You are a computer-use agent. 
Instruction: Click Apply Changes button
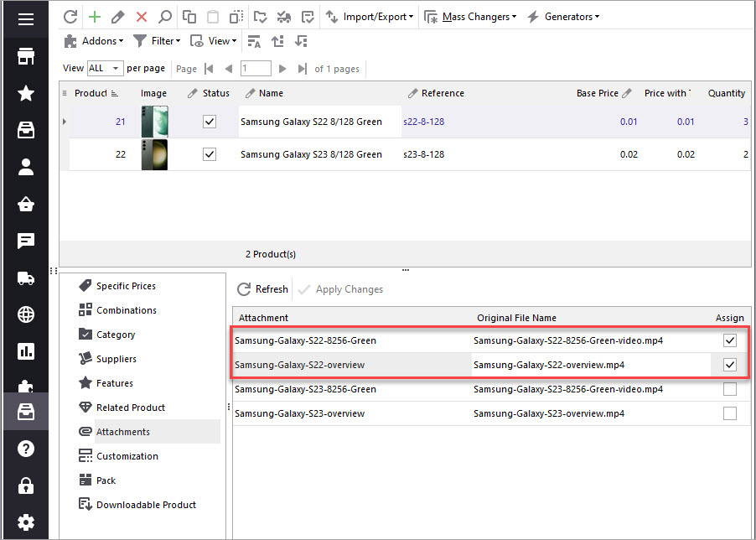click(x=340, y=289)
